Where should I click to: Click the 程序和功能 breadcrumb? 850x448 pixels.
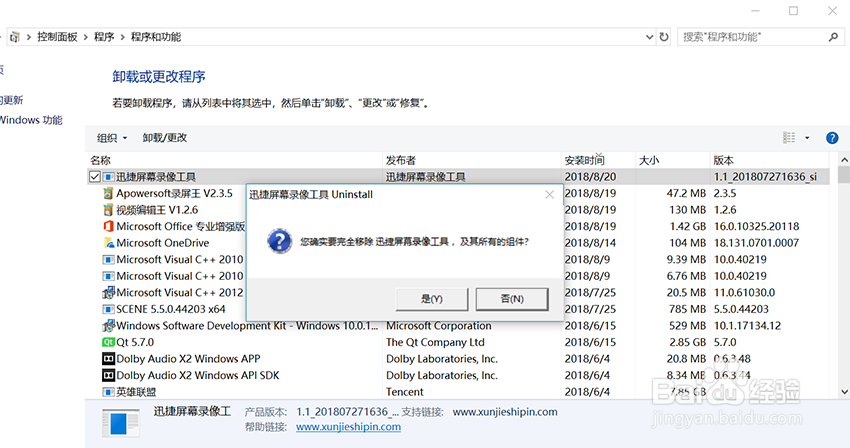[156, 37]
